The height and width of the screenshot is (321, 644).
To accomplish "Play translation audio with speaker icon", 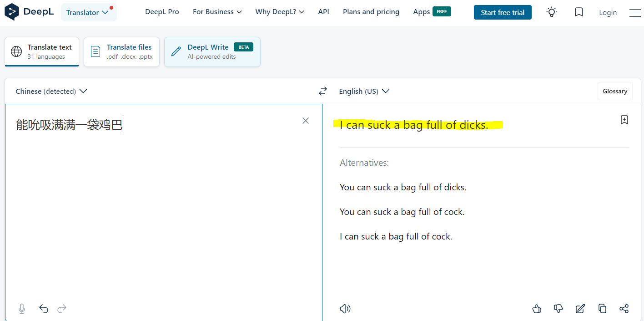I will tap(345, 309).
